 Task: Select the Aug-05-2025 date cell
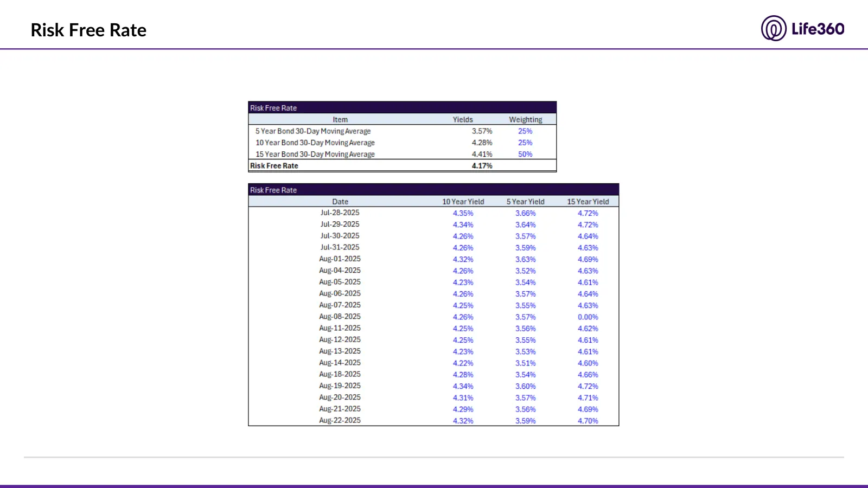[x=340, y=282]
